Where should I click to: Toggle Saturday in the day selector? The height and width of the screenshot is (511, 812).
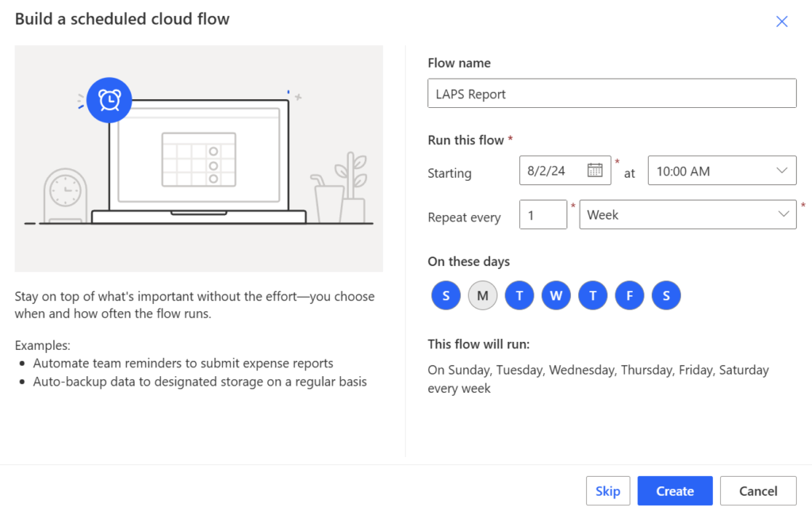coord(666,296)
